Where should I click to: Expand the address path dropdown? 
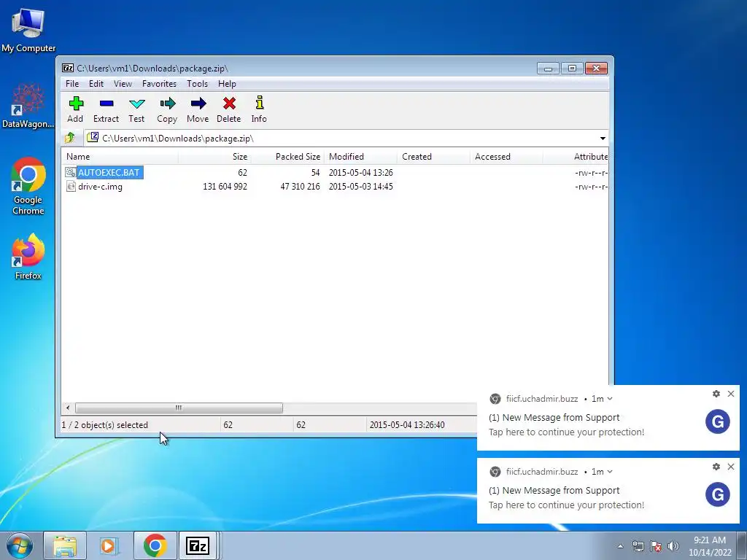[603, 139]
